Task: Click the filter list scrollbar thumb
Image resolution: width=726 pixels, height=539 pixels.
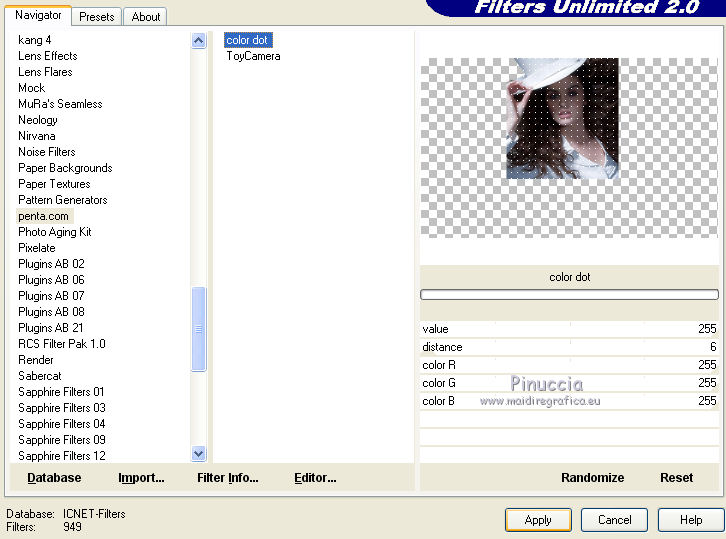Action: (x=198, y=329)
